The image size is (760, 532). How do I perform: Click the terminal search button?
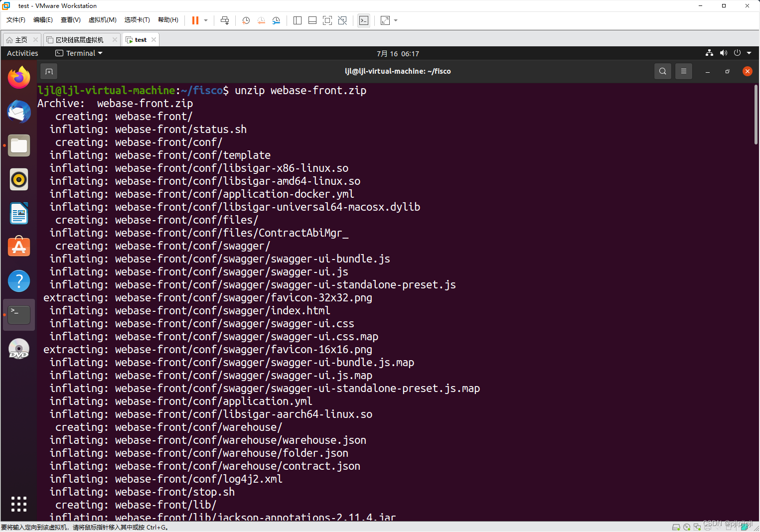coord(662,71)
